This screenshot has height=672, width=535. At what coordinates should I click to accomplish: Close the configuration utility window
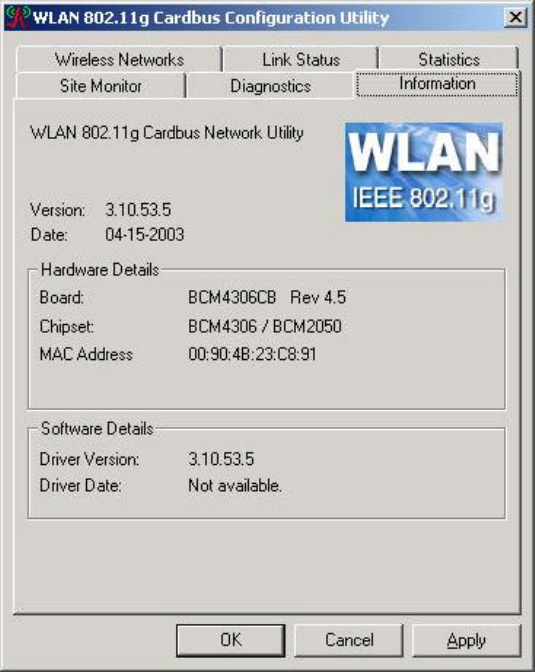(x=515, y=18)
